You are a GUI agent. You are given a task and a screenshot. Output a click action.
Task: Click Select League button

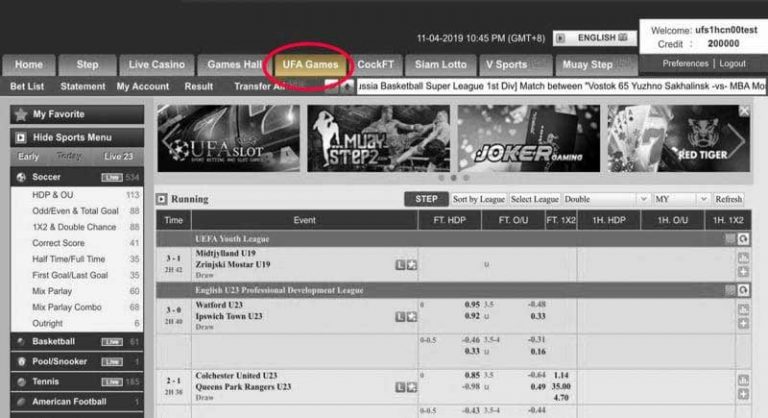(534, 199)
